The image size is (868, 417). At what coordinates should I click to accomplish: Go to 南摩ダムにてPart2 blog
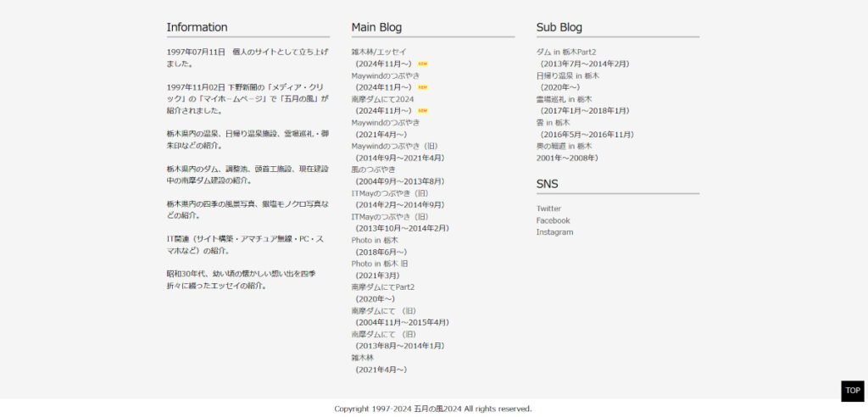pos(383,286)
